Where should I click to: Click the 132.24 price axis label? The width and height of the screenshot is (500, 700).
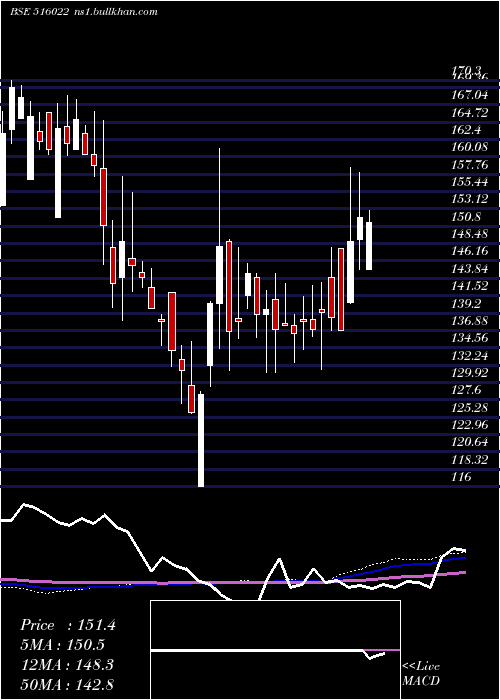[469, 355]
